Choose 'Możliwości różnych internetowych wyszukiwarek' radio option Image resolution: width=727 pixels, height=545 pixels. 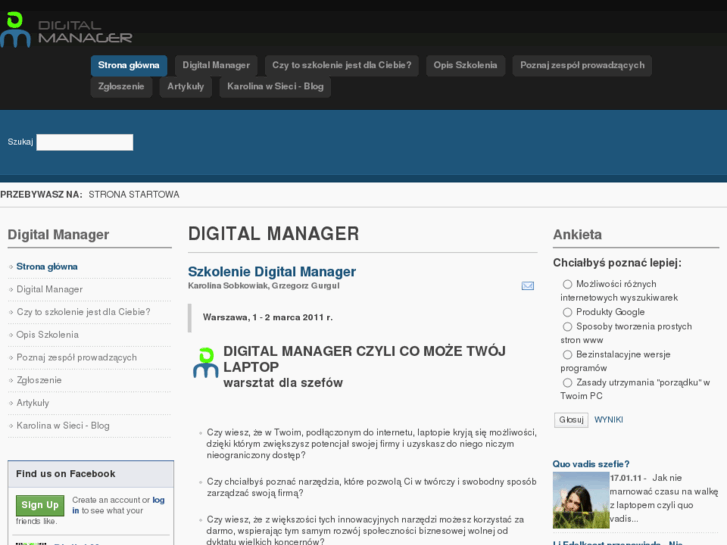tap(567, 284)
